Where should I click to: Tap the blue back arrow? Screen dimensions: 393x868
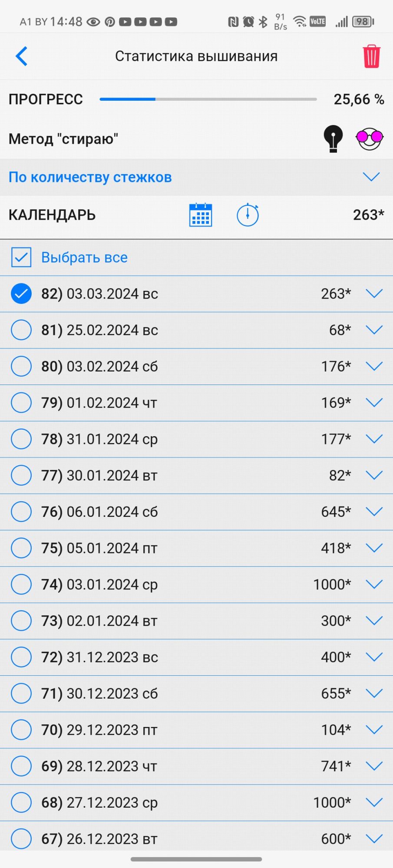(x=22, y=56)
